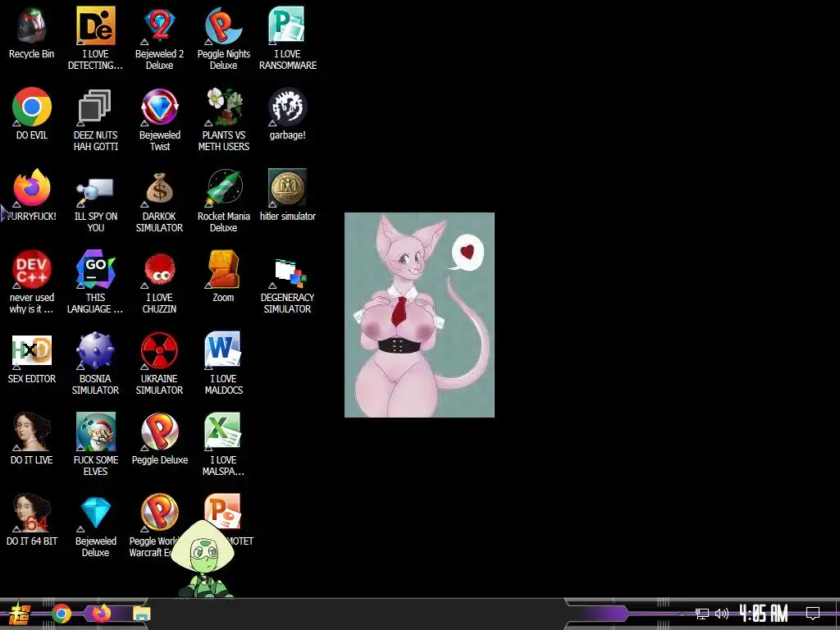The image size is (840, 630).
Task: Open the portrait shortcut 'DO IT LIVE'
Action: pos(32,431)
